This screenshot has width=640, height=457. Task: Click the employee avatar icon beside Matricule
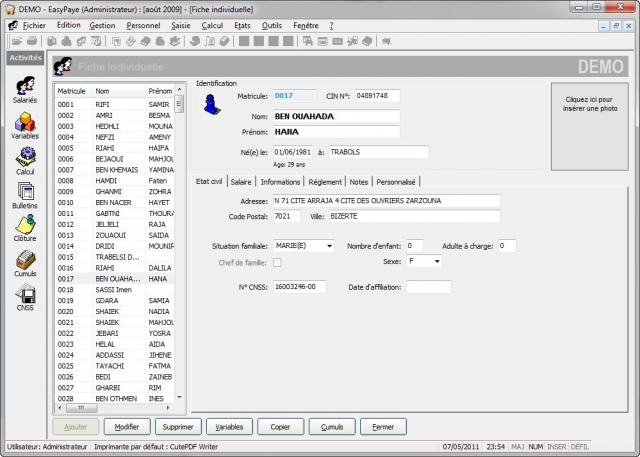click(212, 105)
